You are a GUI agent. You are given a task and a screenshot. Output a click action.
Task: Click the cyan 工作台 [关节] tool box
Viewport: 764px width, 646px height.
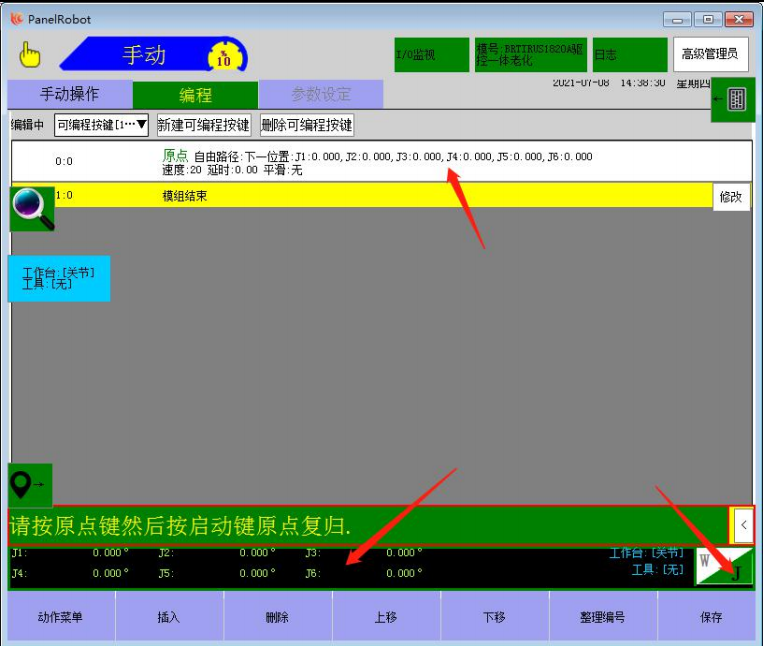click(x=59, y=278)
